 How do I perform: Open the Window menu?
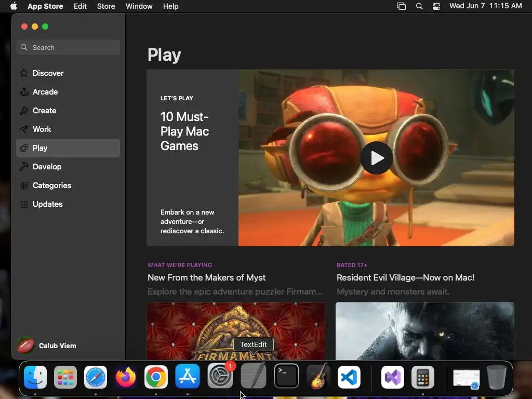coord(139,6)
